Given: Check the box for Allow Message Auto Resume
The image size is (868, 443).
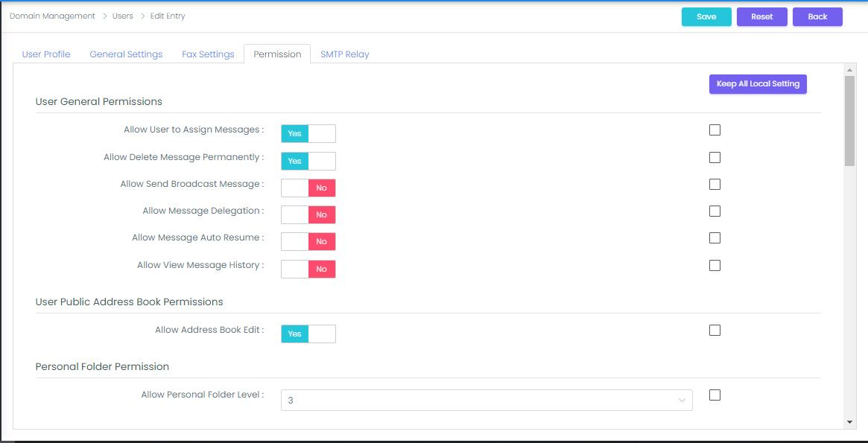Looking at the screenshot, I should tap(715, 238).
